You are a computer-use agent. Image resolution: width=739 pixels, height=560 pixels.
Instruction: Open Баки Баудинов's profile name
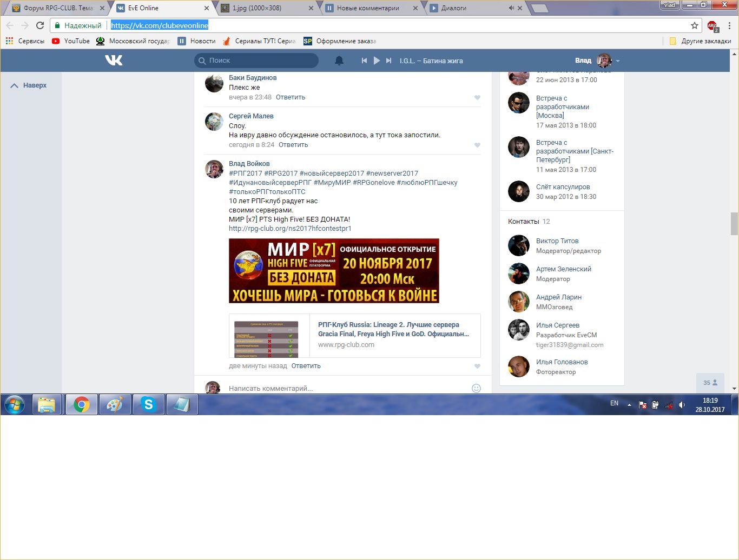[253, 78]
